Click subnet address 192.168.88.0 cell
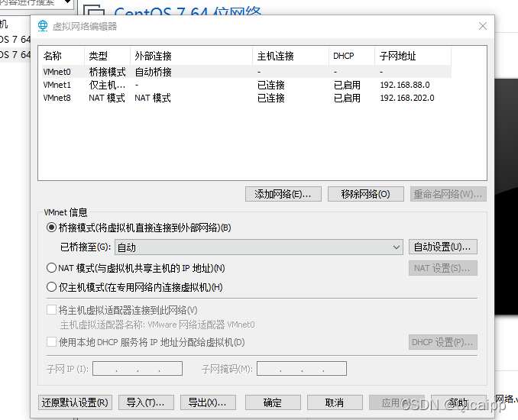 coord(405,85)
